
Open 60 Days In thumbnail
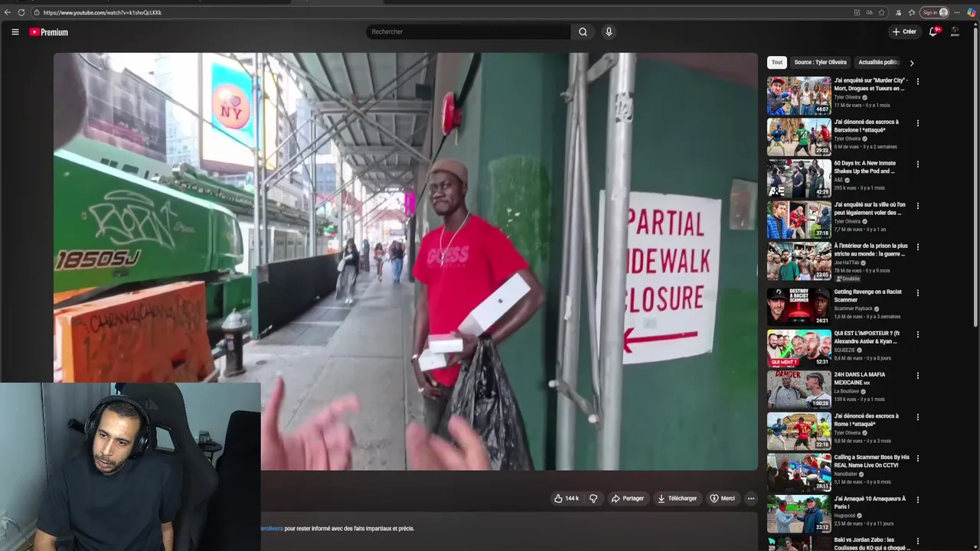point(799,178)
